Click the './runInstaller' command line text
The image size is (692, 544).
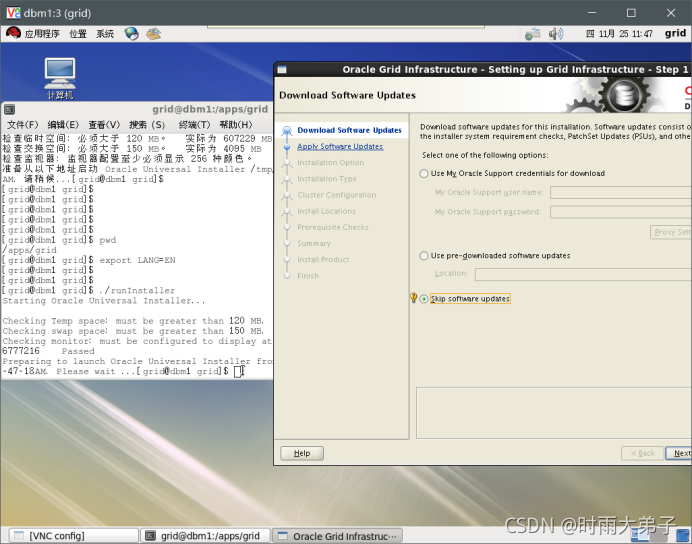tap(137, 290)
